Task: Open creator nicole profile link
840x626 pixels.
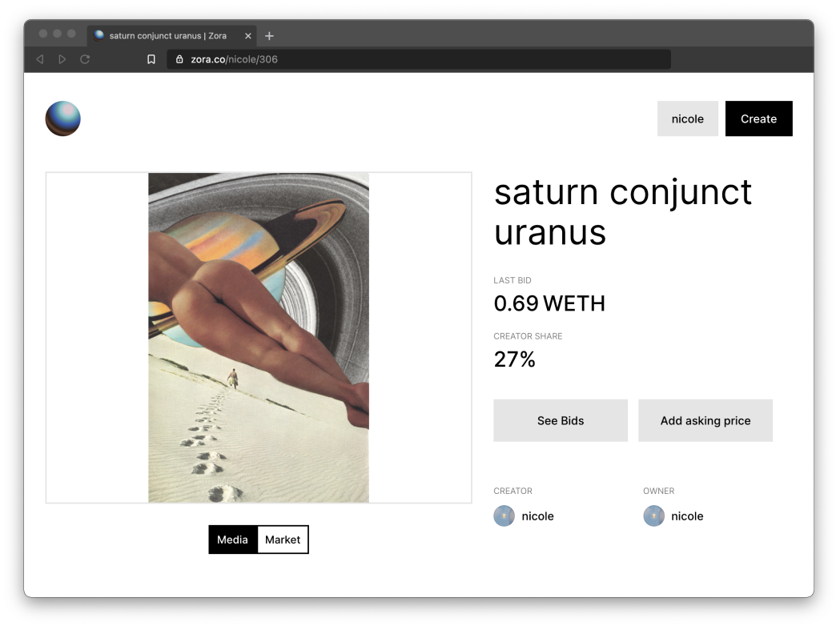Action: click(537, 516)
